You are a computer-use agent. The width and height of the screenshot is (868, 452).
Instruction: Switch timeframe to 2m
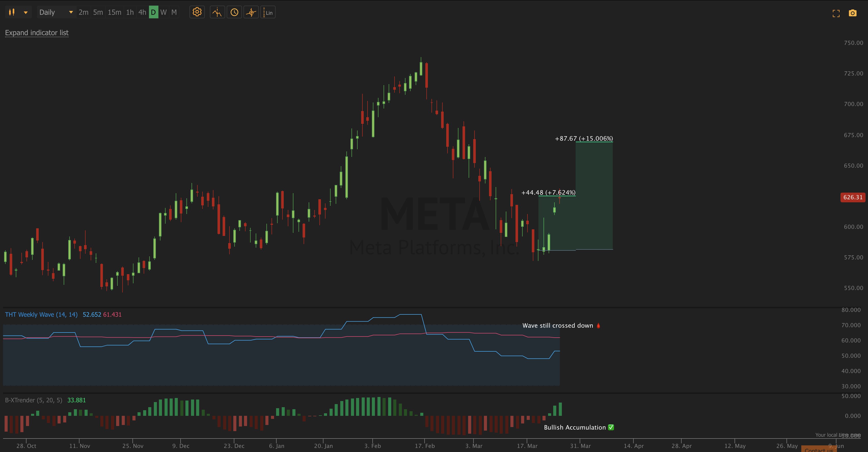(83, 12)
